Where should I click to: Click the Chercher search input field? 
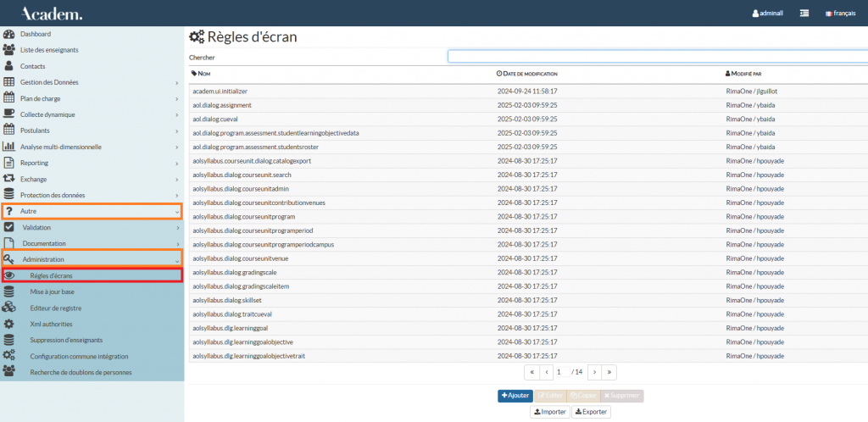coord(657,57)
